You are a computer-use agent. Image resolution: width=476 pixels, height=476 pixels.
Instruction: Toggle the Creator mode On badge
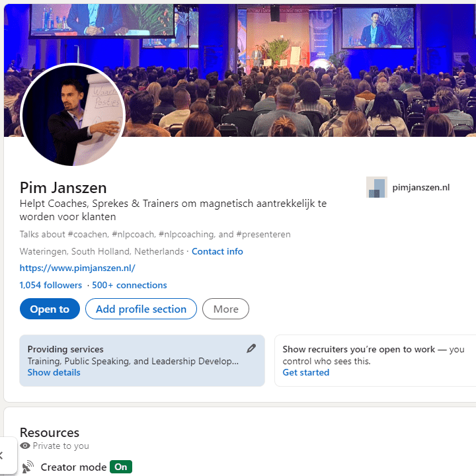coord(121,467)
